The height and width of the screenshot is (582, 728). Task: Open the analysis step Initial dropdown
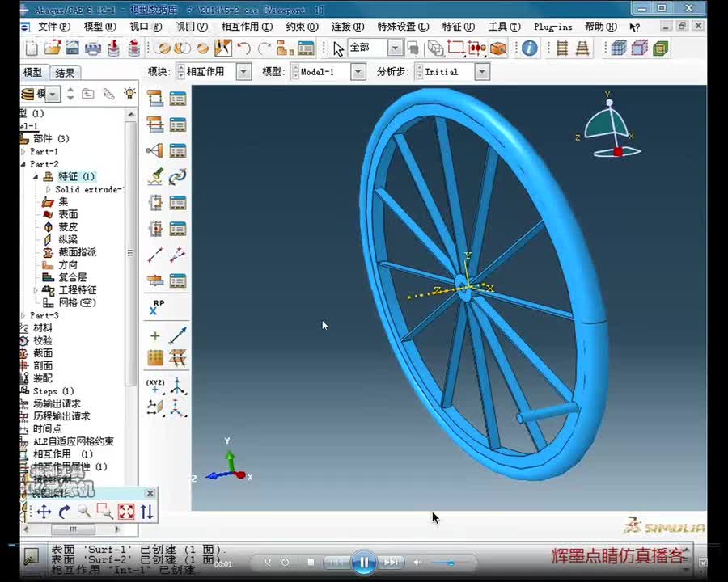(482, 72)
